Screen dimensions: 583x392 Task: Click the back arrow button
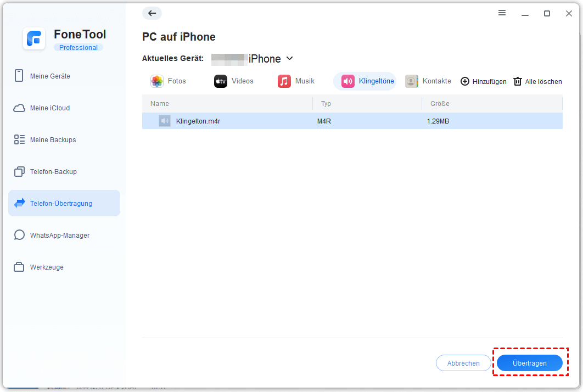click(152, 14)
